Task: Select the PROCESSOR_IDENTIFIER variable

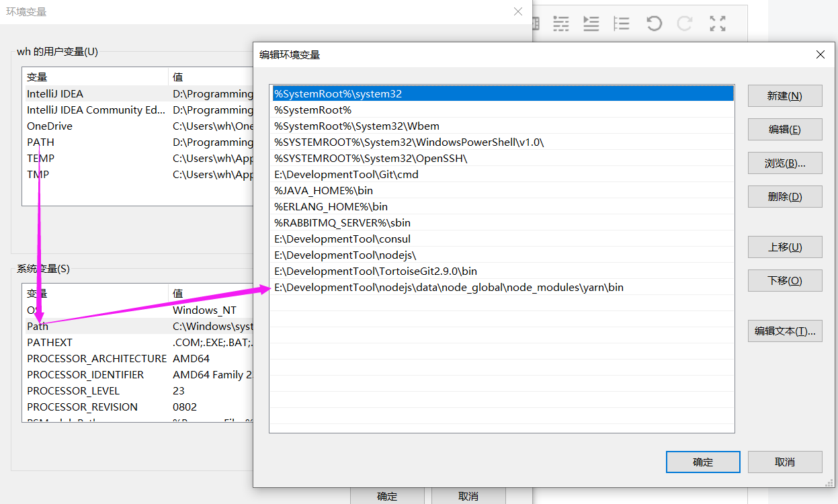Action: click(138, 374)
